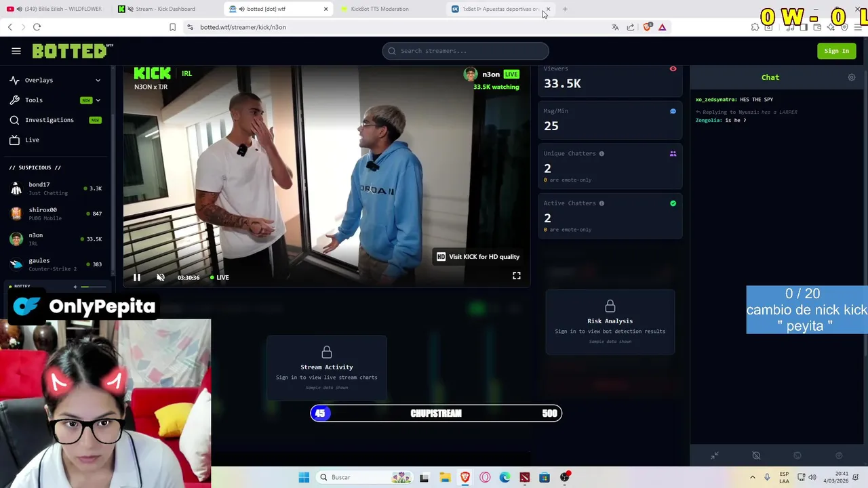Expand the Overlays sidebar section

[x=56, y=80]
